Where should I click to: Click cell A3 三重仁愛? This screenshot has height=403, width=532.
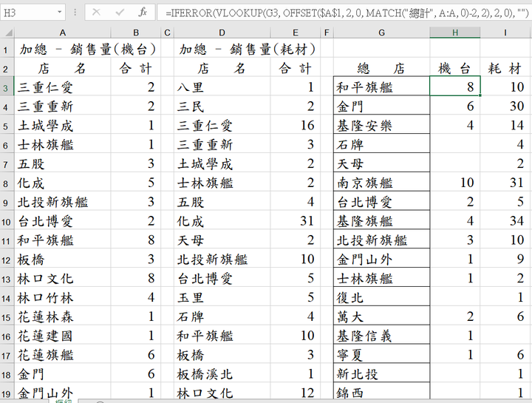click(x=62, y=87)
